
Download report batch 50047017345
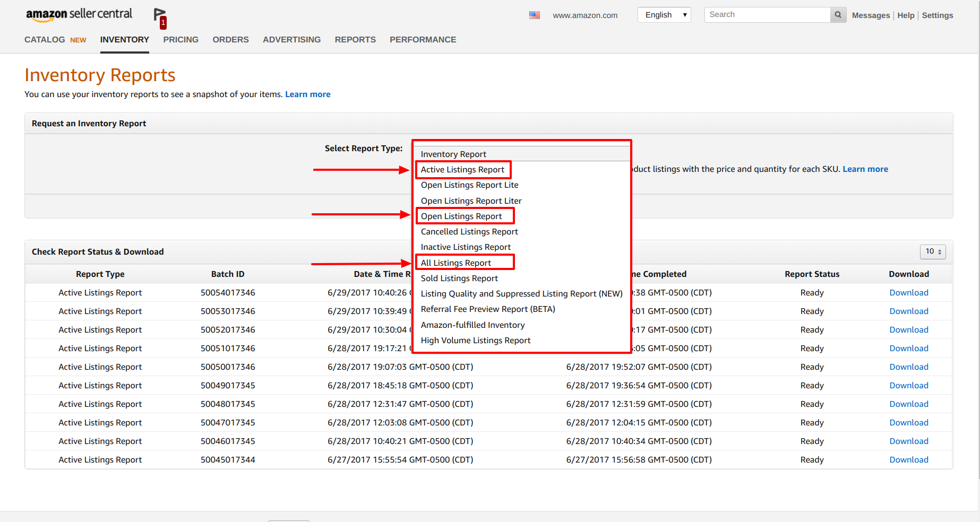click(x=909, y=423)
